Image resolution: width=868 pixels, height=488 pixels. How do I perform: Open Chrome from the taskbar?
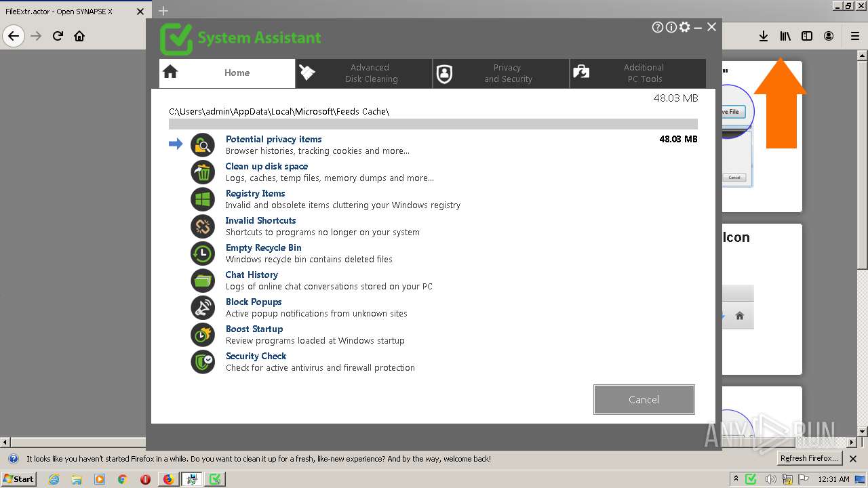(122, 479)
